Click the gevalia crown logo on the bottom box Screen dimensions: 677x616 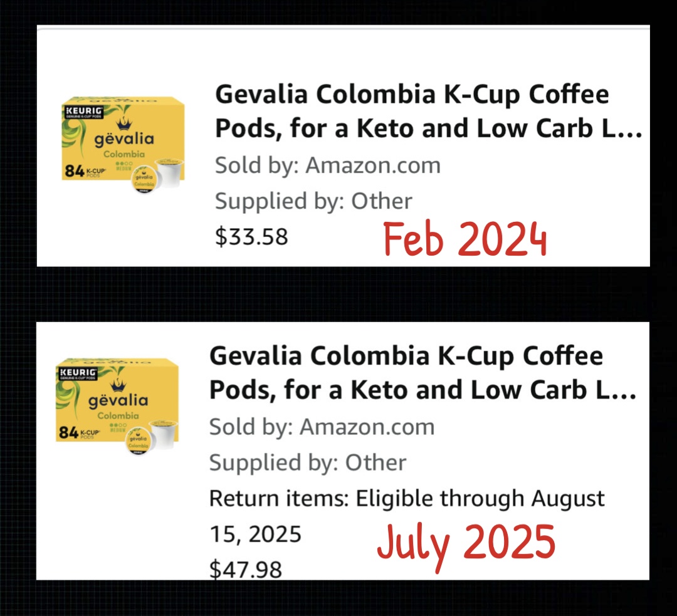[118, 385]
